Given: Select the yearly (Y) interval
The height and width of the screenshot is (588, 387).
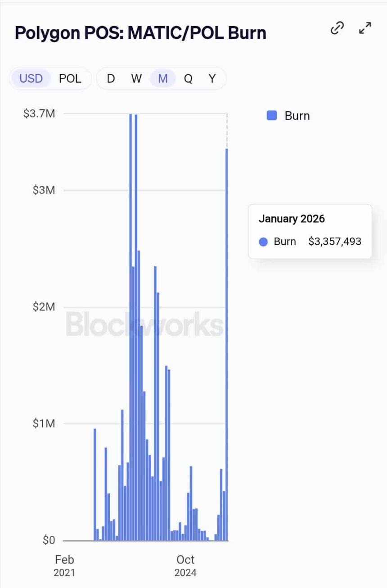Looking at the screenshot, I should click(212, 79).
